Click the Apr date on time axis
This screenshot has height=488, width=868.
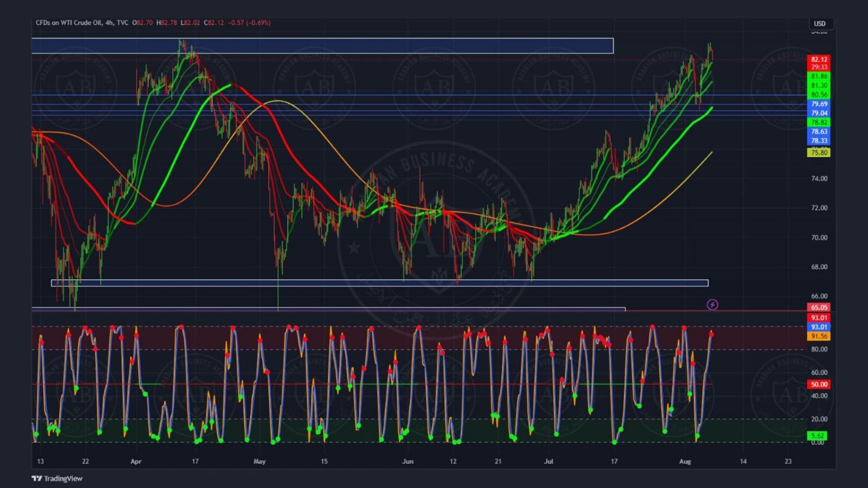(x=136, y=461)
